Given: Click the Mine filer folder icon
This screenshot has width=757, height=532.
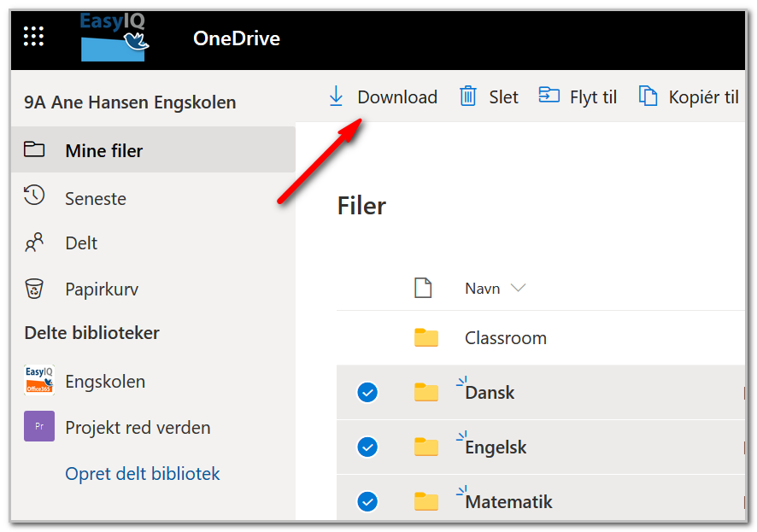Looking at the screenshot, I should click(x=34, y=149).
